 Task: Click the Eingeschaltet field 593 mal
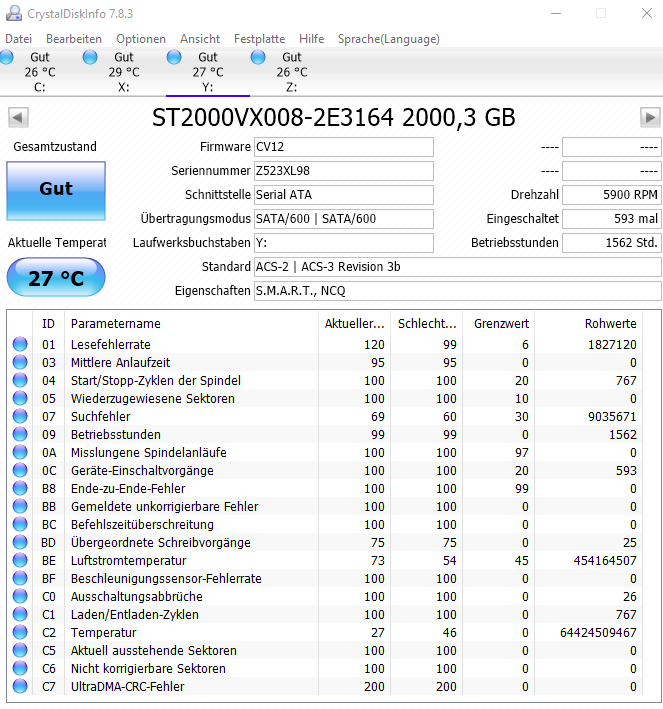point(611,219)
